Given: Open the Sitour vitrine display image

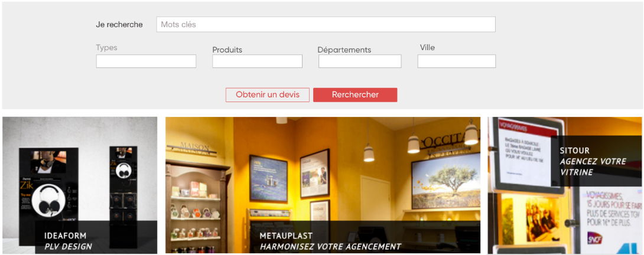Looking at the screenshot, I should point(565,185).
